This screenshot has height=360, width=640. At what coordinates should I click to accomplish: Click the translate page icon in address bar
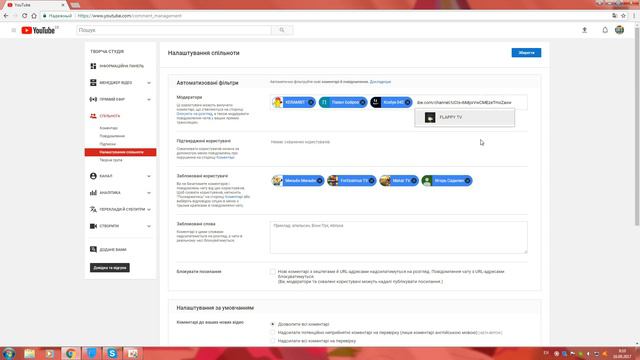[x=614, y=16]
